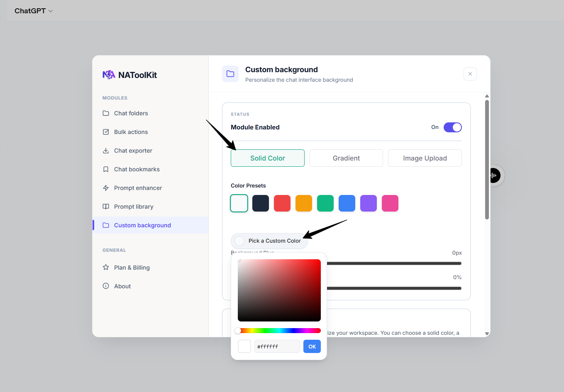The image size is (564, 392).
Task: Switch to the Image Upload tab
Action: point(425,158)
